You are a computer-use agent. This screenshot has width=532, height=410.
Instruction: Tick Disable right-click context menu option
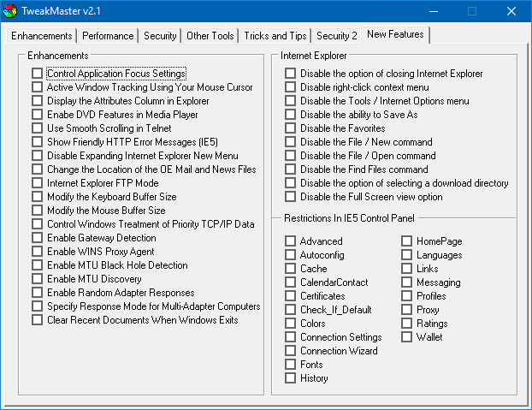(291, 87)
